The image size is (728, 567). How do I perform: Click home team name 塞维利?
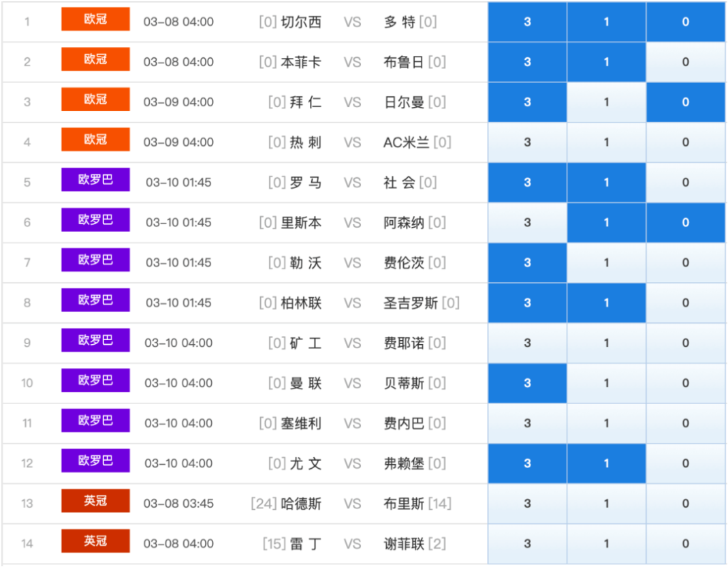pyautogui.click(x=301, y=423)
